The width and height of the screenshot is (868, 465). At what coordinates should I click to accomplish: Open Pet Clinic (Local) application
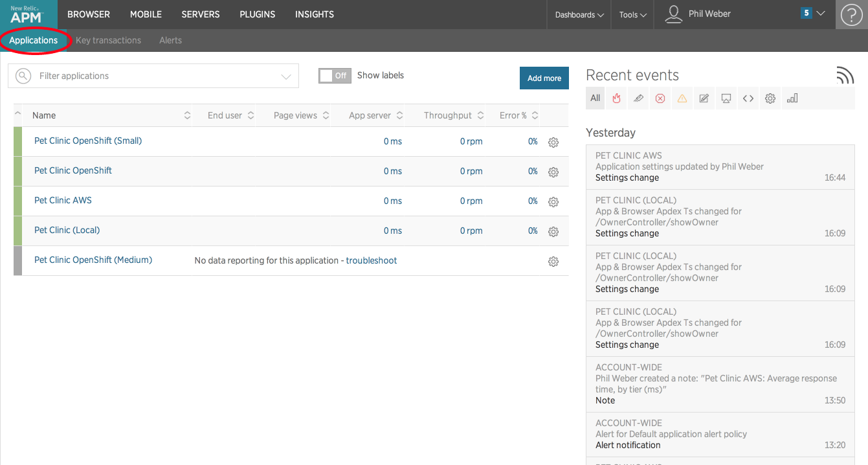pyautogui.click(x=67, y=230)
